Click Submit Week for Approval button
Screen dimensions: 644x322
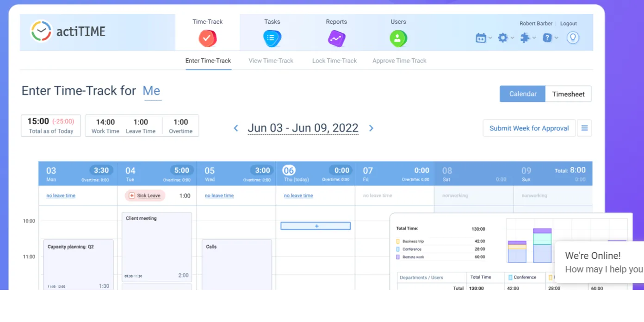point(529,128)
